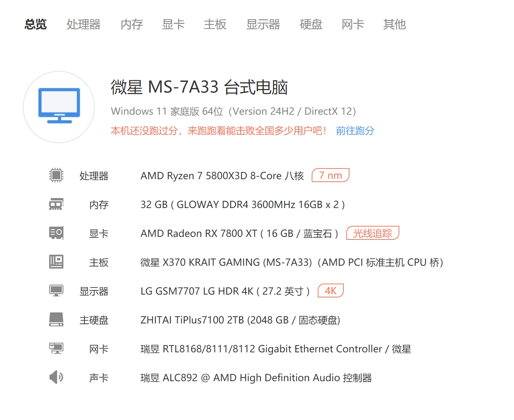Click ZHITAI TiPlus7100 2TB disk text

tap(240, 320)
